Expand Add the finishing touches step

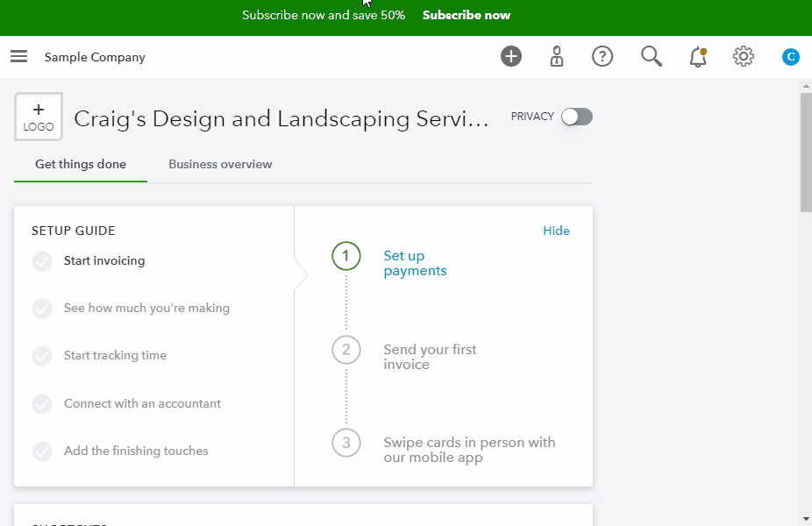[x=136, y=451]
